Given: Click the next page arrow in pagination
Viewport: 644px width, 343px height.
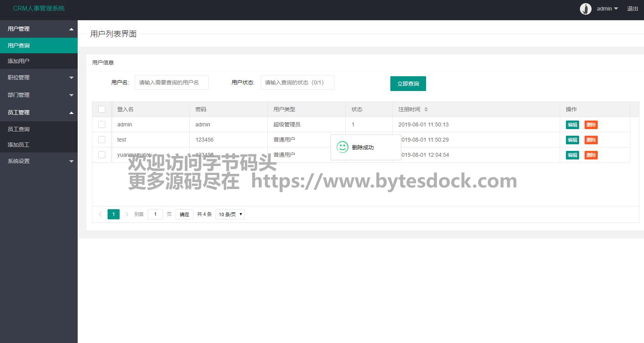Looking at the screenshot, I should [x=127, y=214].
